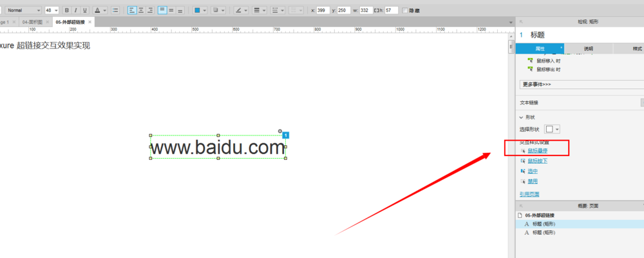Click the width w field

click(x=366, y=10)
